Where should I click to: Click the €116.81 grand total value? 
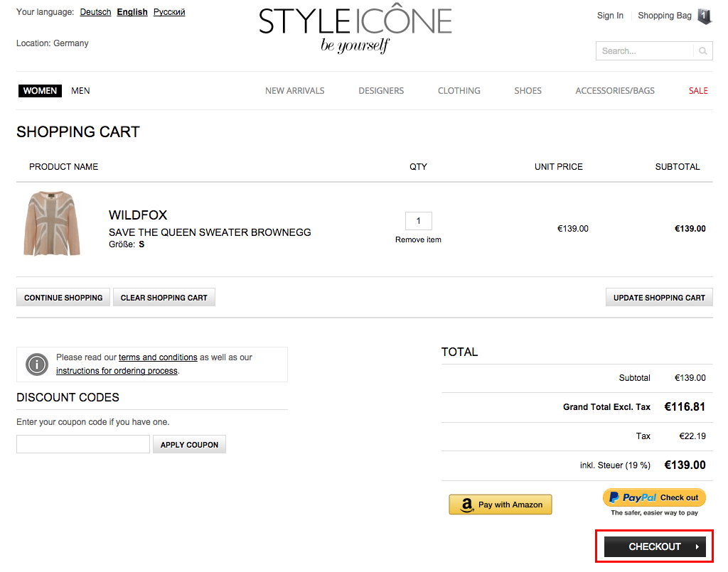pos(685,407)
